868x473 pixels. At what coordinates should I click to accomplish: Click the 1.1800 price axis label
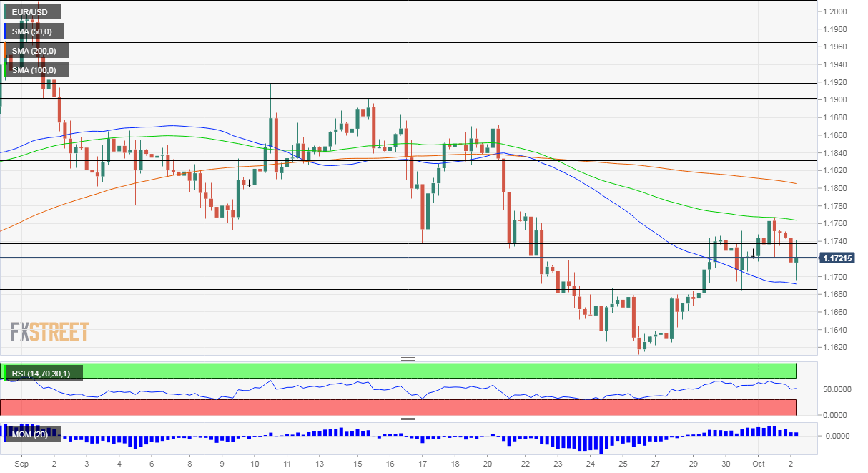point(835,188)
